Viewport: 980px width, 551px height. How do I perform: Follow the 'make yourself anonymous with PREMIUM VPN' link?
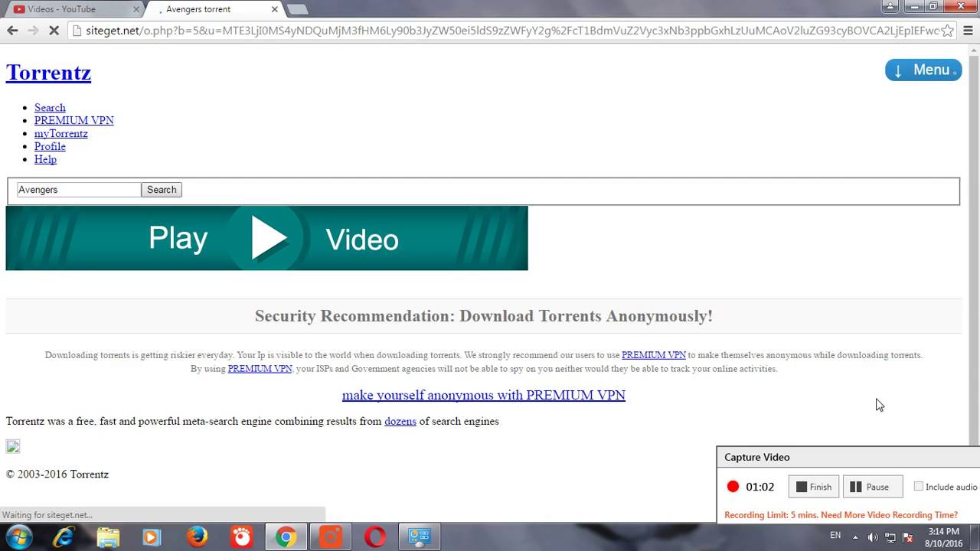coord(484,395)
